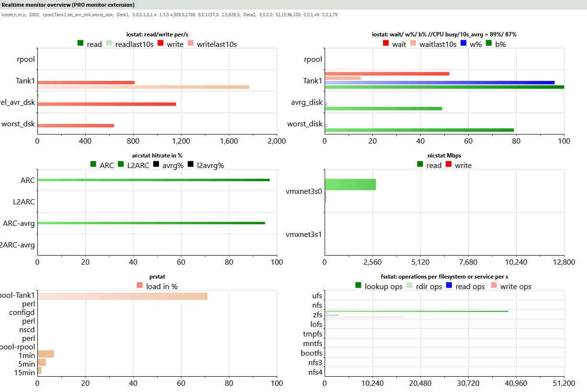Select the waitlast10s legend label
The height and width of the screenshot is (392, 587).
[x=438, y=44]
